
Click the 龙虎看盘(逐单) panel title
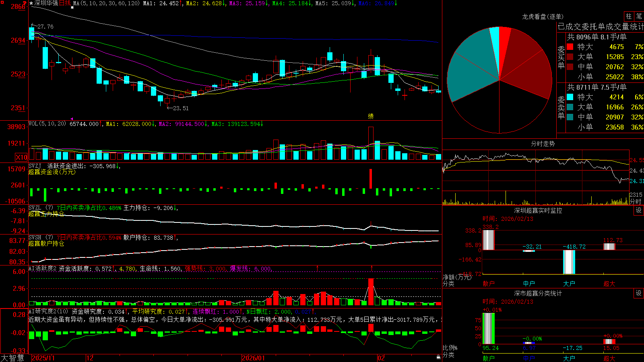tap(543, 16)
